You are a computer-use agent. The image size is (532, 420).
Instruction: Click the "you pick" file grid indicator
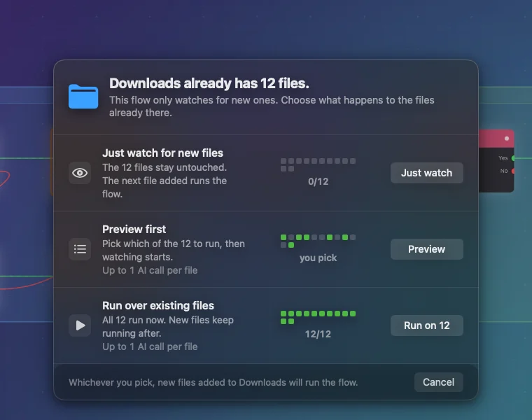point(318,241)
